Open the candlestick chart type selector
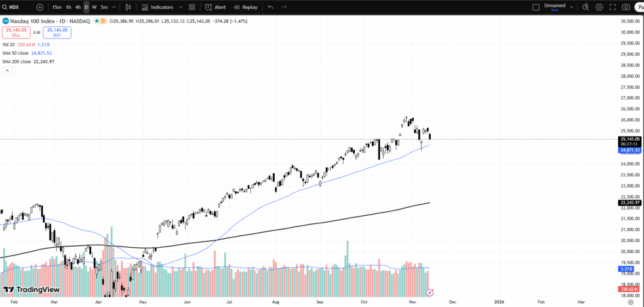The height and width of the screenshot is (307, 644). point(128,7)
